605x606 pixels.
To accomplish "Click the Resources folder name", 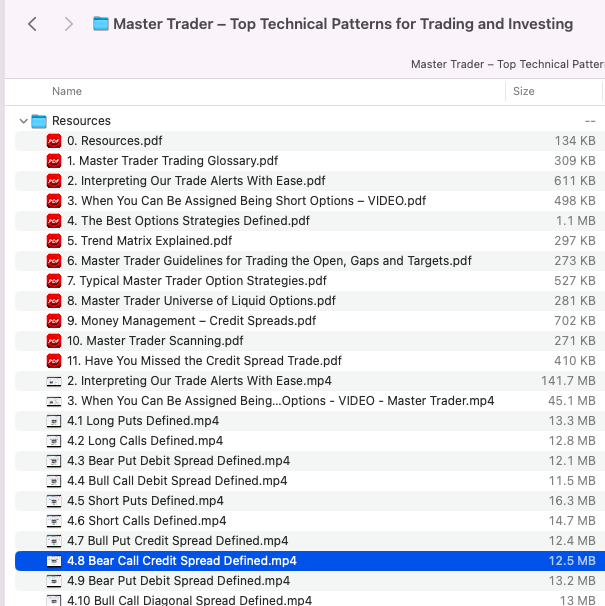I will 81,121.
